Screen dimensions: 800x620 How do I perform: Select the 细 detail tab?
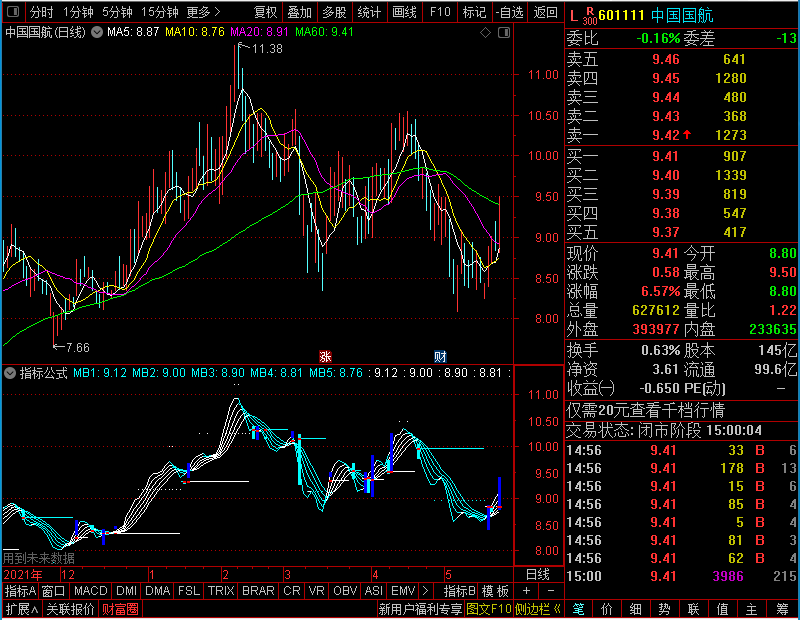pyautogui.click(x=636, y=609)
